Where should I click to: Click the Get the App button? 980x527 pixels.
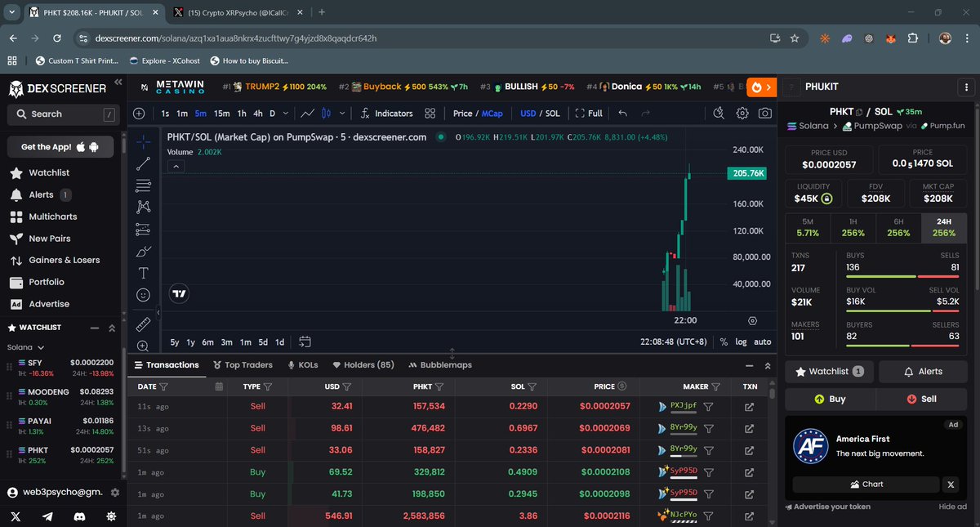[60, 147]
